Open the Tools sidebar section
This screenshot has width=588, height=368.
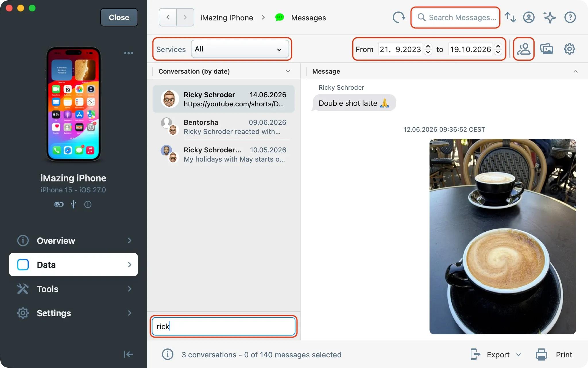click(73, 289)
